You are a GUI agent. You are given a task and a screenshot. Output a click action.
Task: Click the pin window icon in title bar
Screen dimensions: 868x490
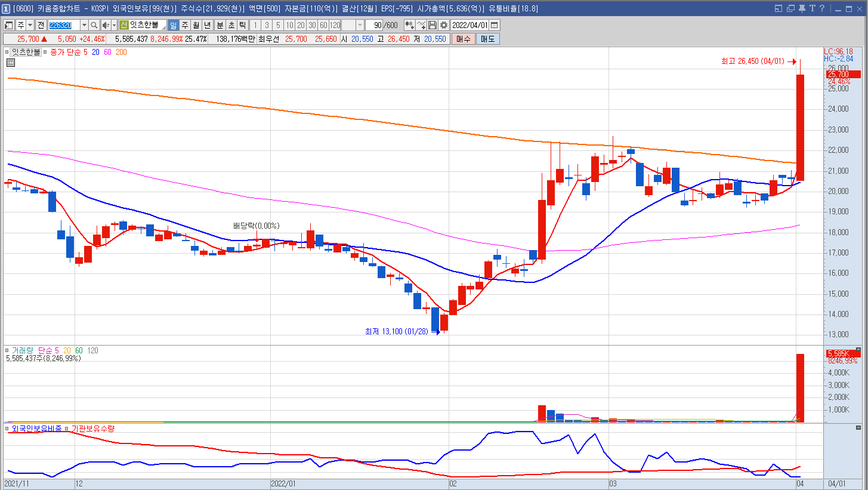point(802,8)
